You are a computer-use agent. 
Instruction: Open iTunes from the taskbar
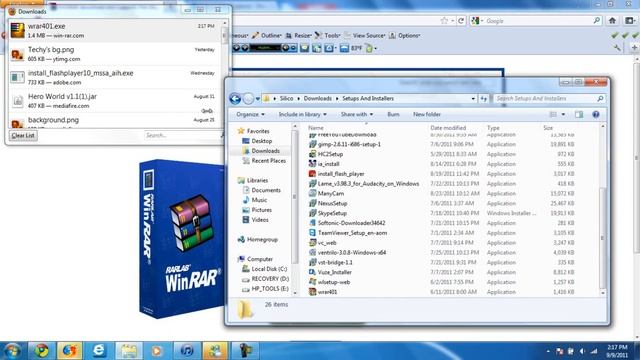(187, 351)
